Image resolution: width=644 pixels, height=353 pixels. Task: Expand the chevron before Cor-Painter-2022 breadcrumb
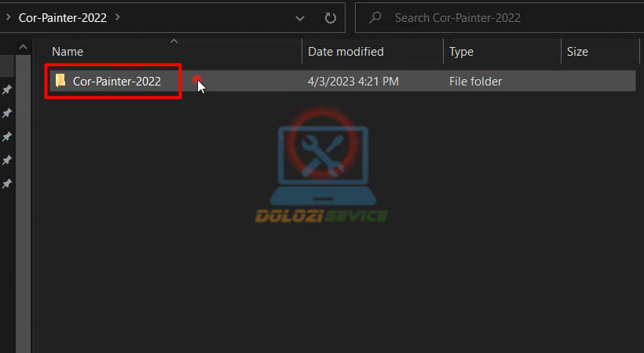[7, 16]
